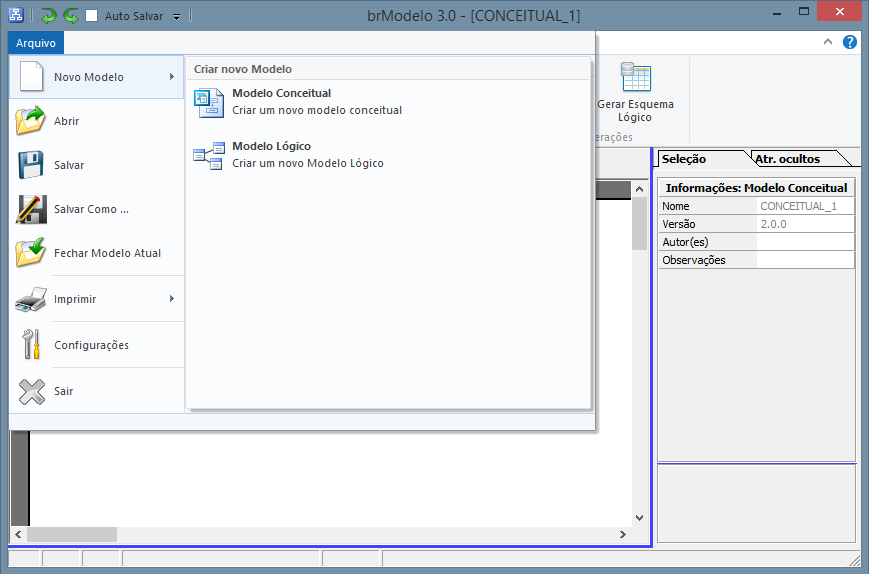
Task: Maximize the brModelo window
Action: tap(804, 12)
